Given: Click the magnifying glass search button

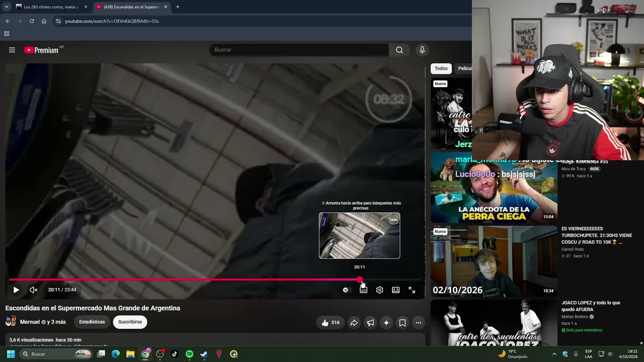Looking at the screenshot, I should tap(399, 50).
